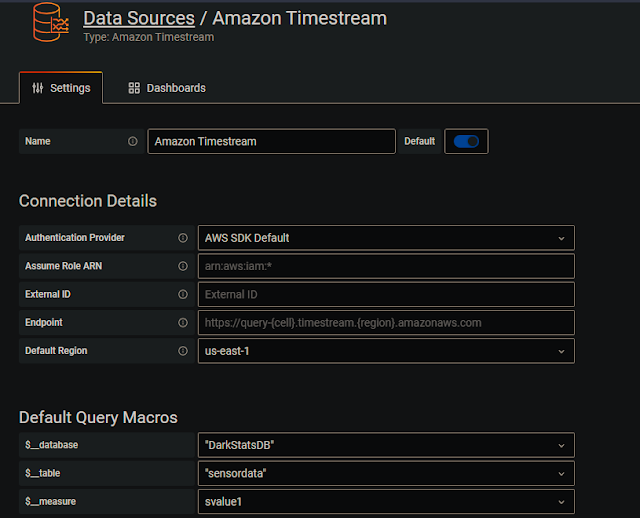Show info for Assume Role ARN
Screen dimensions: 640x518
[x=183, y=266]
